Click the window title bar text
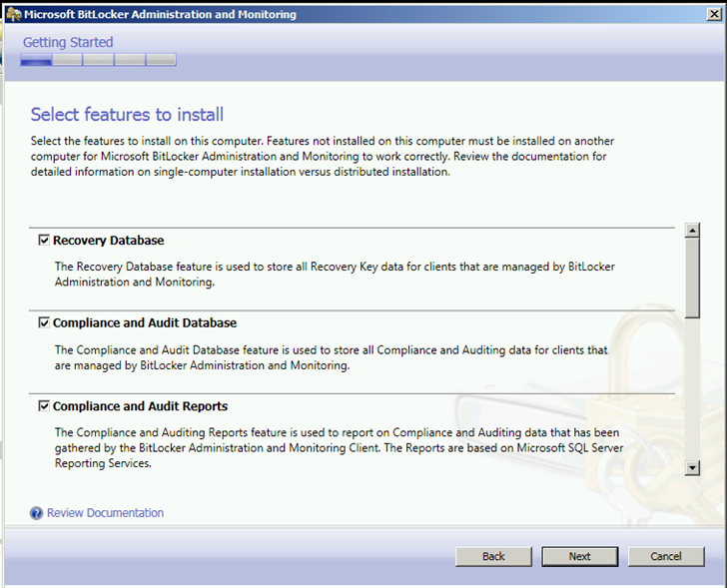The image size is (727, 588). coord(160,14)
